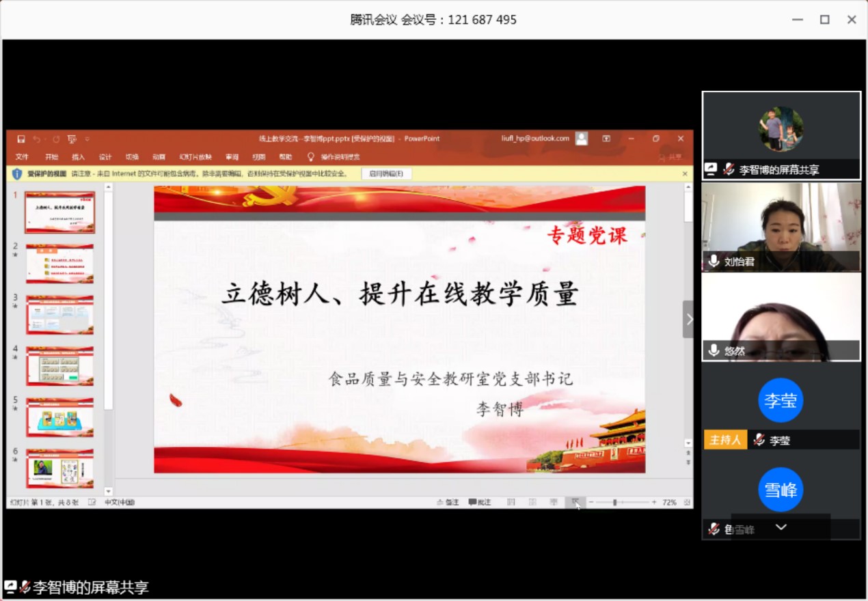Expand the participant list down chevron

pos(781,527)
